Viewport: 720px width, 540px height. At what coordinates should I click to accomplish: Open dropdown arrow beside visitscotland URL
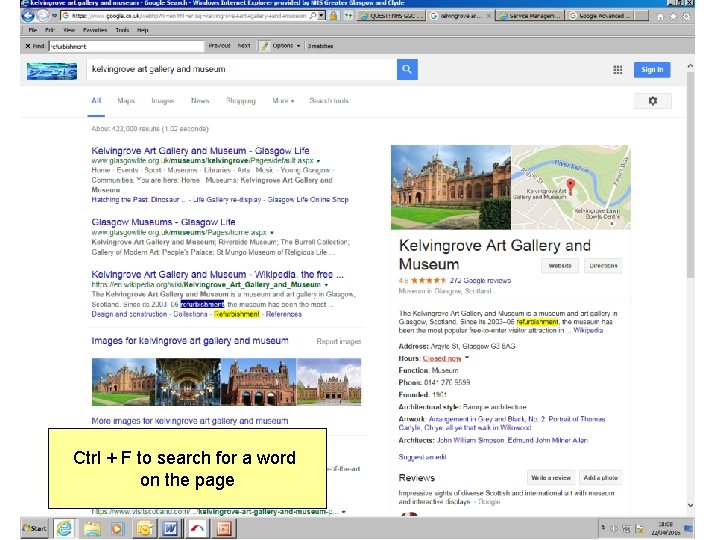pyautogui.click(x=343, y=512)
